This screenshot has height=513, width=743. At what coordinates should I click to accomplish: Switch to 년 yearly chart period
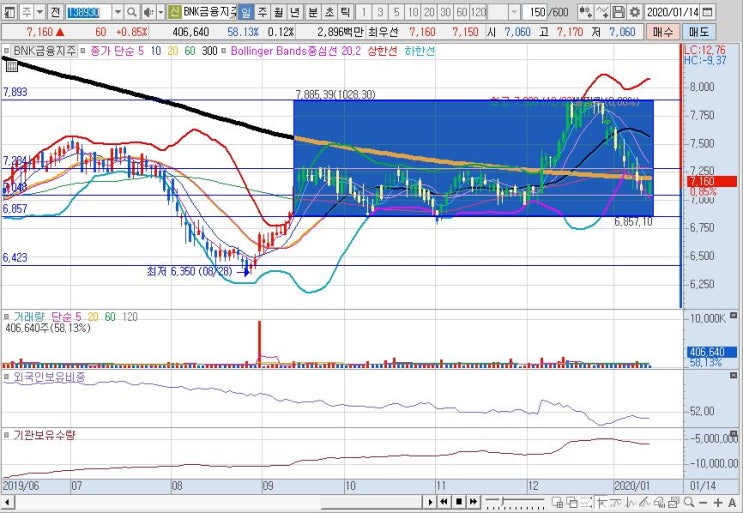295,12
